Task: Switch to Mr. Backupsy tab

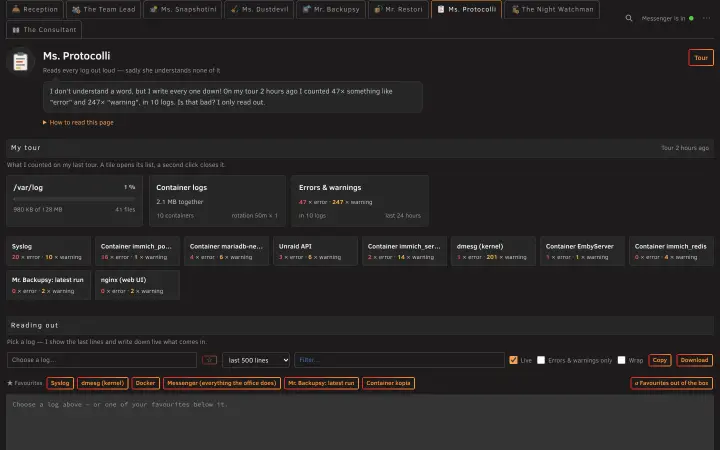Action: 331,9
